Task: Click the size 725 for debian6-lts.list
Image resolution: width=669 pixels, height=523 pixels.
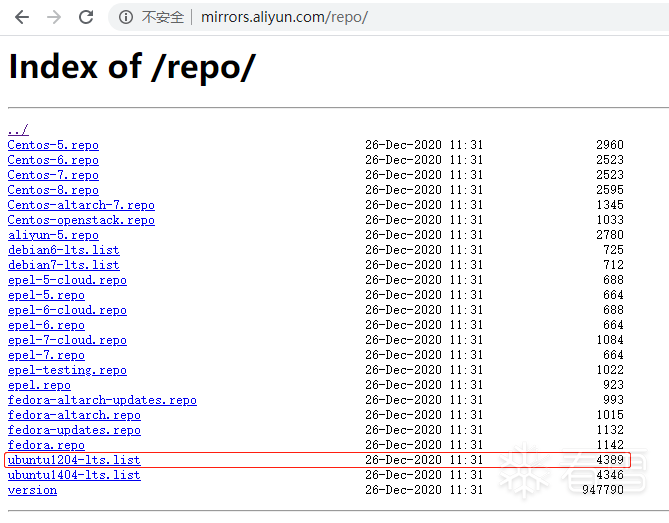Action: click(x=614, y=250)
